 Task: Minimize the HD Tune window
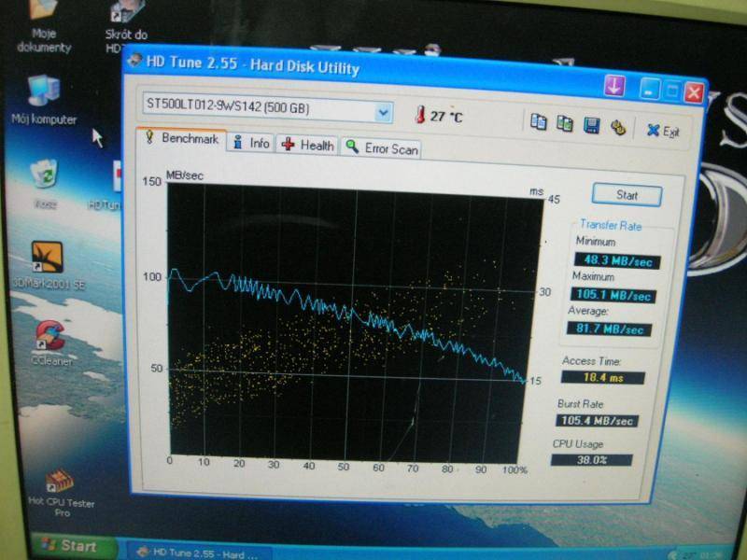click(649, 90)
